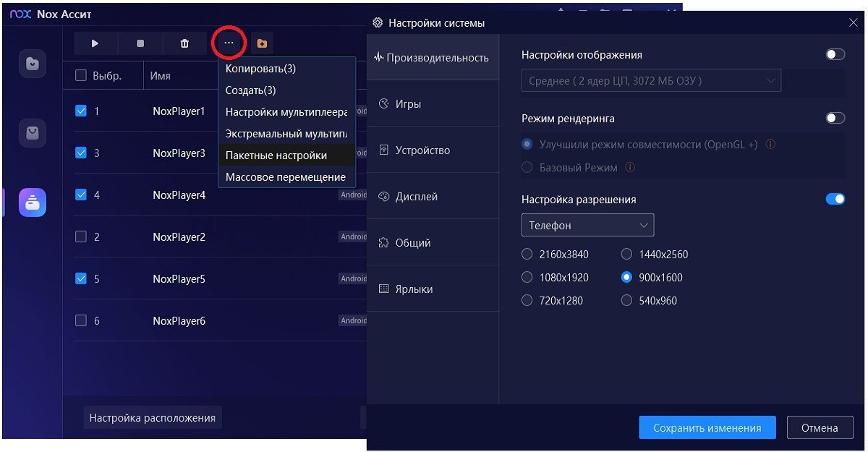This screenshot has height=452, width=868.
Task: Select Массовое перемещение menu entry
Action: pos(286,177)
